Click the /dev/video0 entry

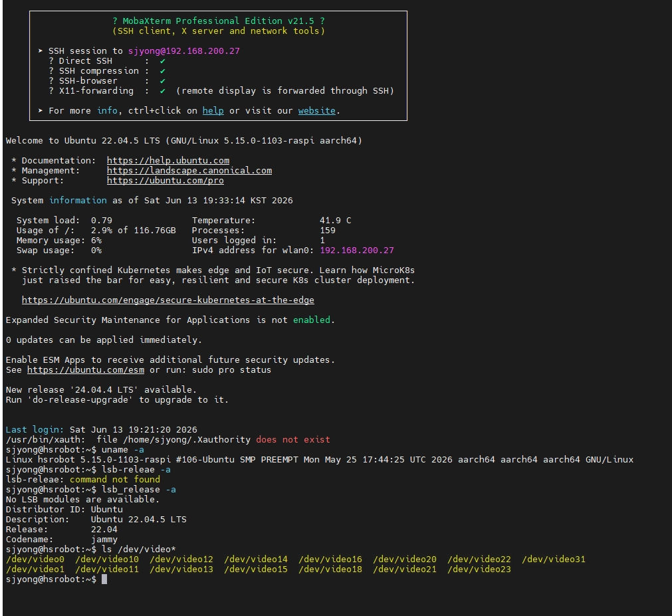pos(35,559)
